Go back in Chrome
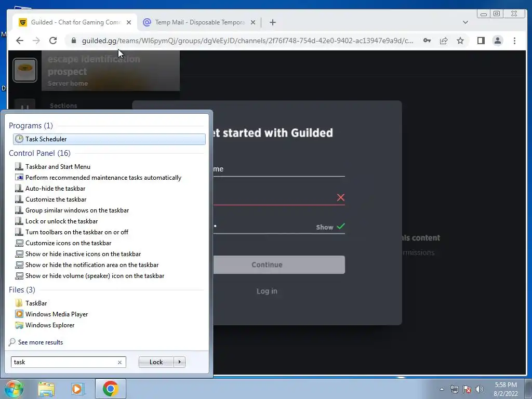This screenshot has width=532, height=399. pos(20,41)
